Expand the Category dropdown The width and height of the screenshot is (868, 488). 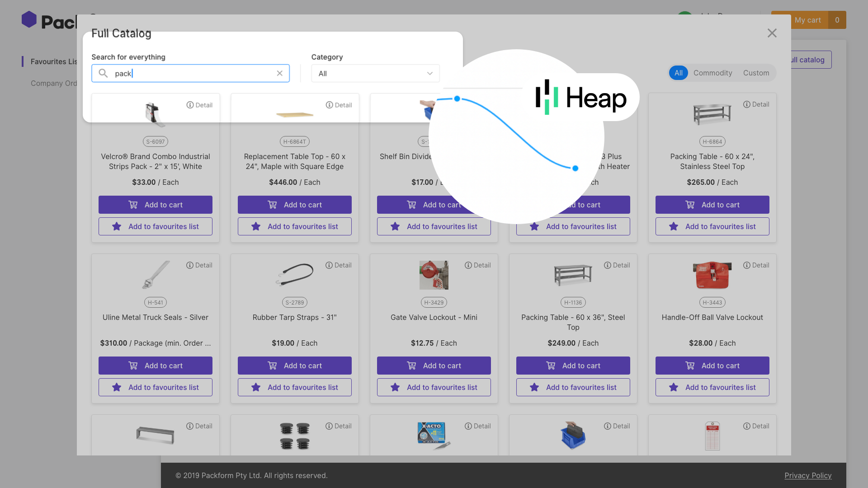(x=375, y=73)
